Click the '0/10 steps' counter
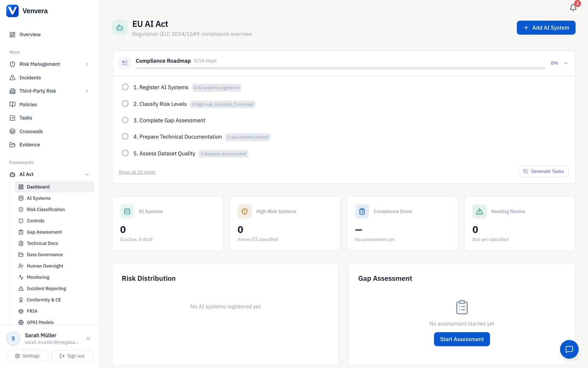 [x=205, y=61]
